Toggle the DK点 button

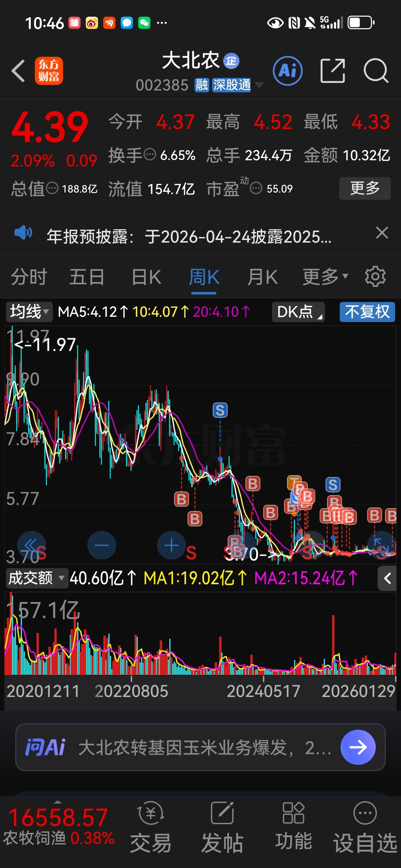pos(299,312)
